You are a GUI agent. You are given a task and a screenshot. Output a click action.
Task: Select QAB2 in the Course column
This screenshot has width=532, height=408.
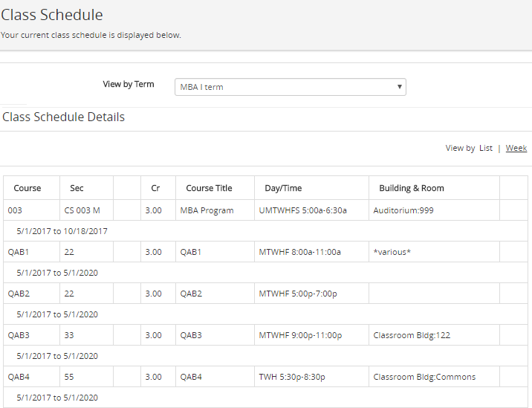coord(19,294)
